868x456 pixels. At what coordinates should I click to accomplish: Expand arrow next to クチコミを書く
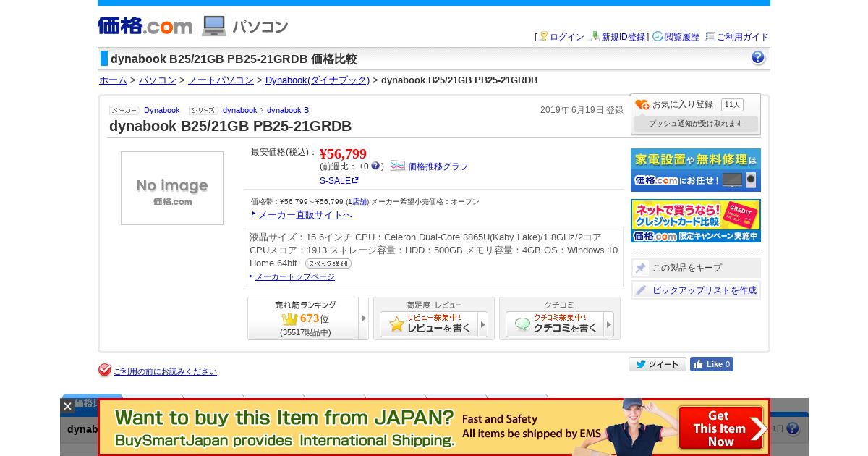(x=609, y=324)
